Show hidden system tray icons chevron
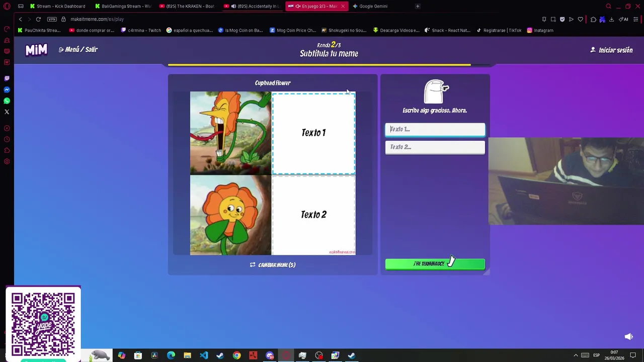 coord(576,355)
